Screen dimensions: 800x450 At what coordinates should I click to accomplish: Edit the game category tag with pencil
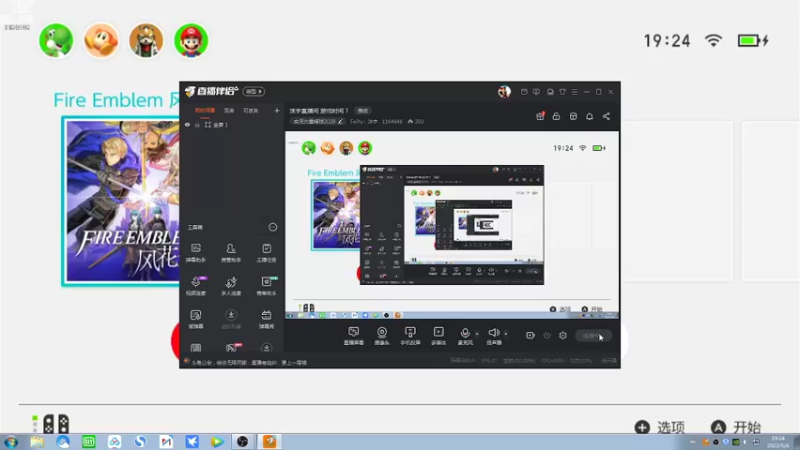318,121
